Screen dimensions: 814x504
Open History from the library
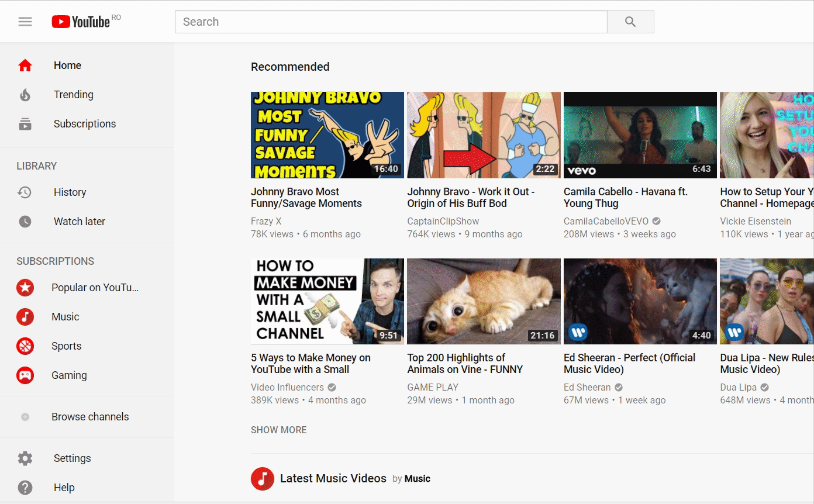tap(70, 192)
